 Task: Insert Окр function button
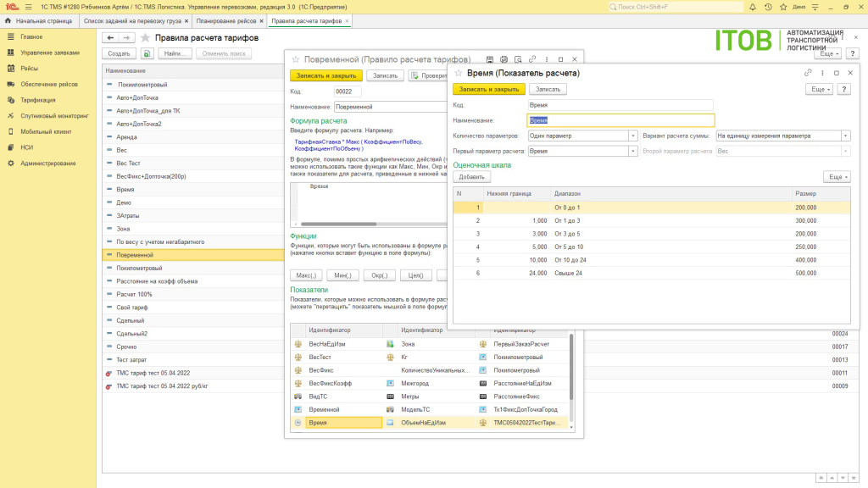pos(379,275)
